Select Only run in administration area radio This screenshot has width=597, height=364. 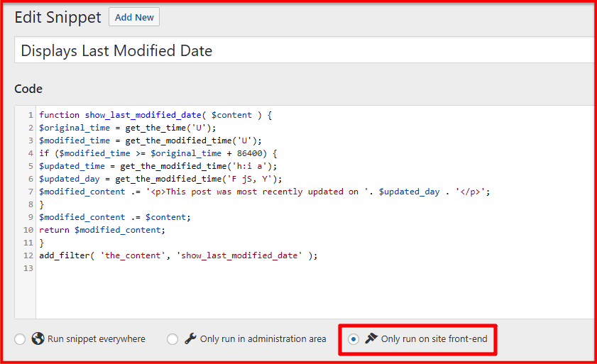point(172,339)
